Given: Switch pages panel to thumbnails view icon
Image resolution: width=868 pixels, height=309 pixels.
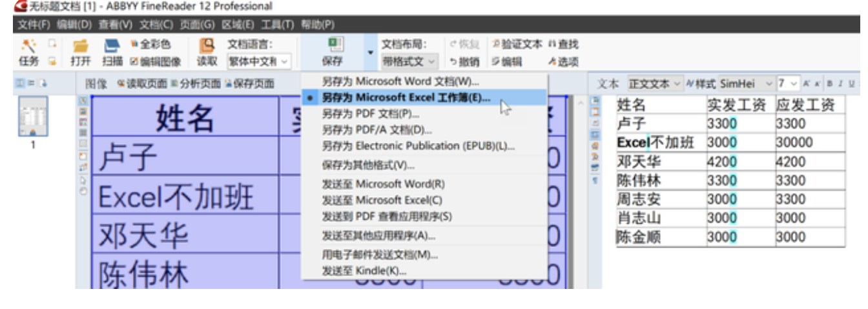Looking at the screenshot, I should (19, 83).
